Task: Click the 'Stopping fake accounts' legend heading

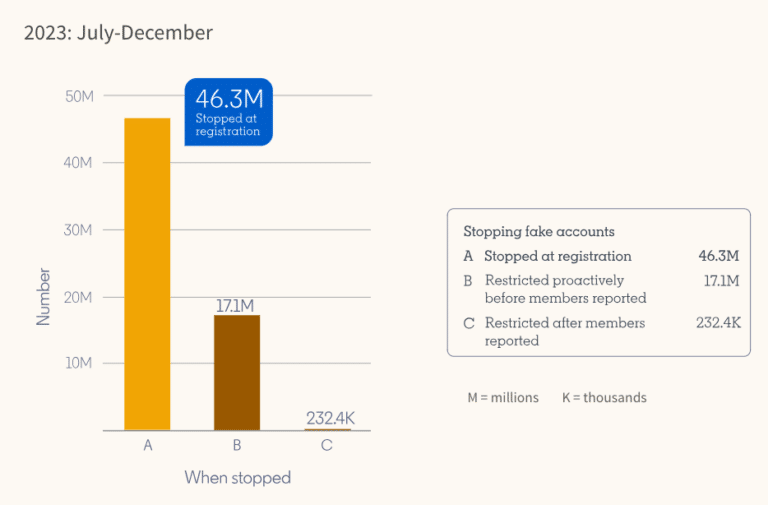Action: point(539,231)
